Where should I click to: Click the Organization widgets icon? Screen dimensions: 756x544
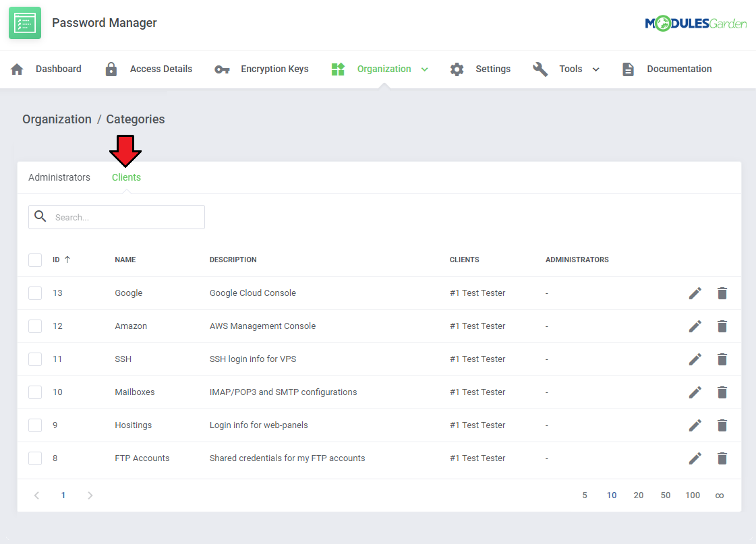point(338,69)
